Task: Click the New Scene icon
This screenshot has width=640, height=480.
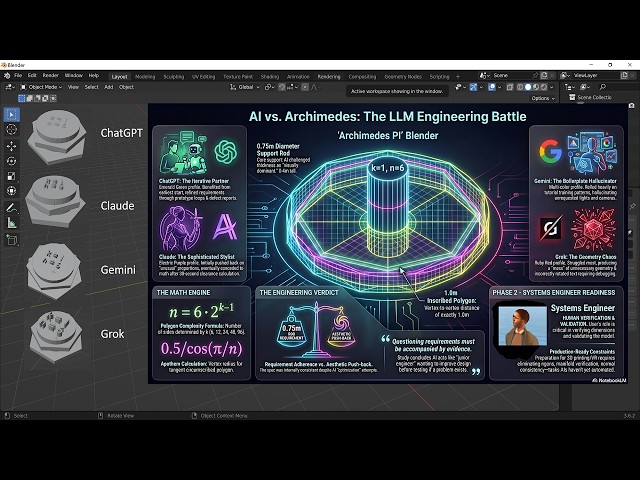Action: 544,76
